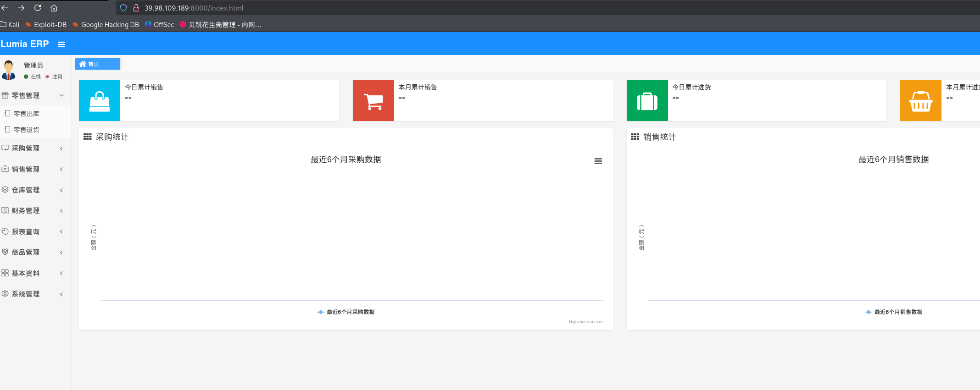The height and width of the screenshot is (390, 980).
Task: Click the 销售统计 grid icon
Action: (635, 137)
